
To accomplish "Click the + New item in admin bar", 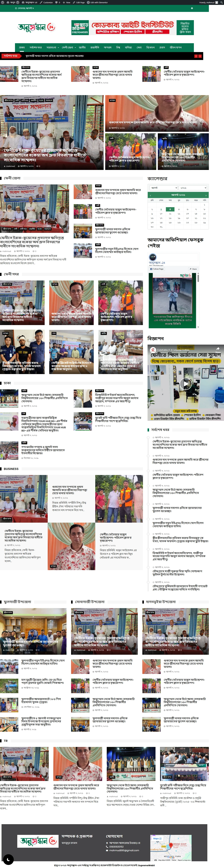I will pos(67,2).
